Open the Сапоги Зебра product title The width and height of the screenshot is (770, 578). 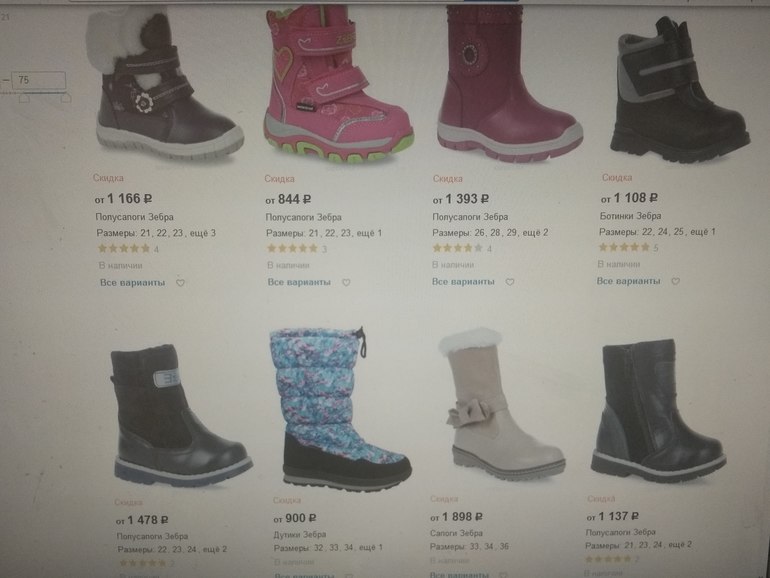[x=456, y=533]
